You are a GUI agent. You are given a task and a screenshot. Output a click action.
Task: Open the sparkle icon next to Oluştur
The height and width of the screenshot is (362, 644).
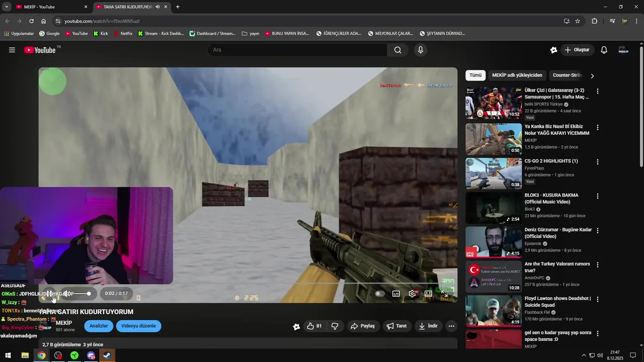click(553, 50)
